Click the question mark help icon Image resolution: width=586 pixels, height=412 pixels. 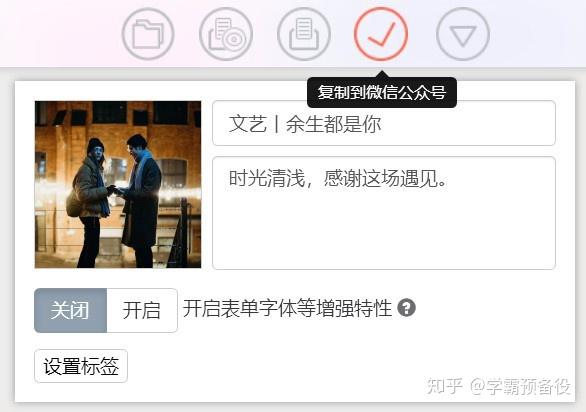[406, 308]
